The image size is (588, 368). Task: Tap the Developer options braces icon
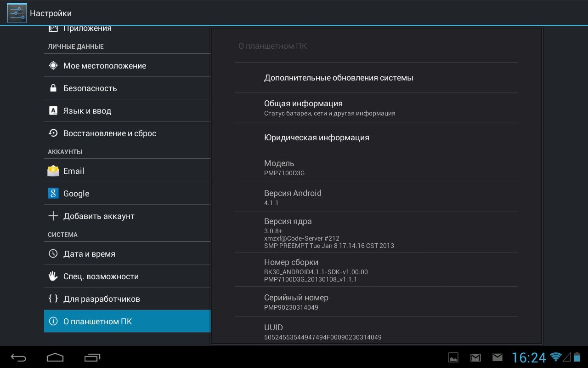click(x=53, y=299)
